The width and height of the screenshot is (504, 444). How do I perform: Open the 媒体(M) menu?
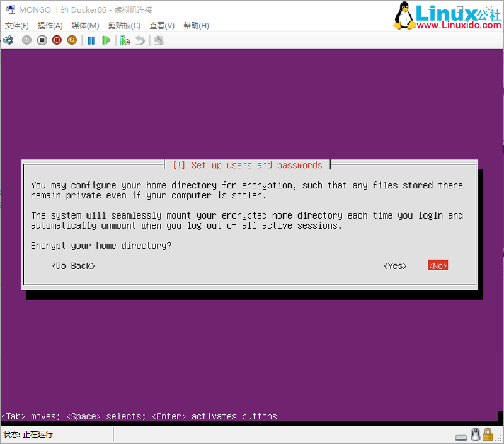coord(85,25)
